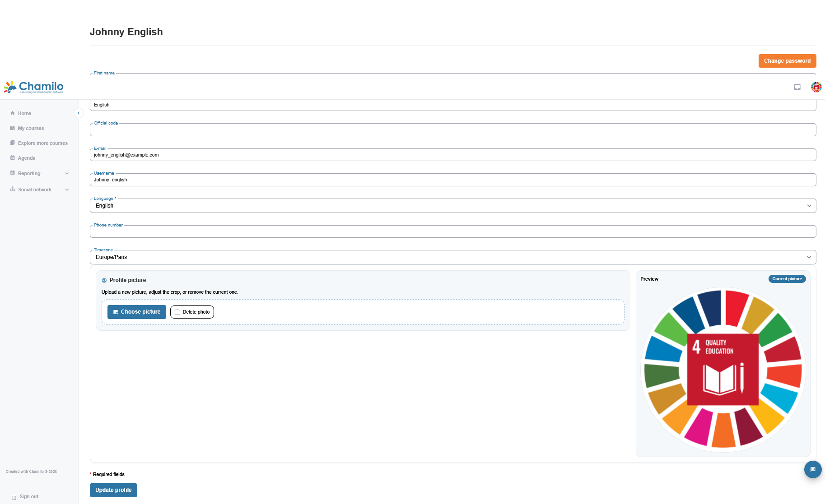Open the chat bubble floating button
This screenshot has width=825, height=504.
tap(813, 469)
